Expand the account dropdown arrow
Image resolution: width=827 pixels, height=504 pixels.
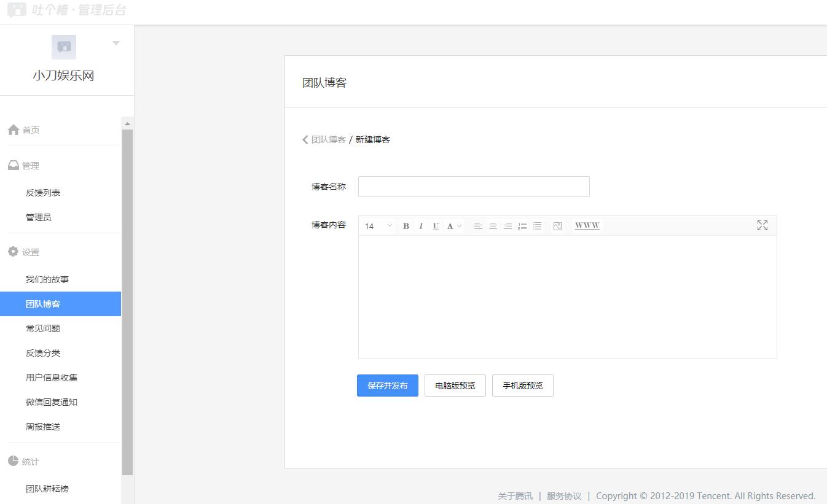click(116, 44)
